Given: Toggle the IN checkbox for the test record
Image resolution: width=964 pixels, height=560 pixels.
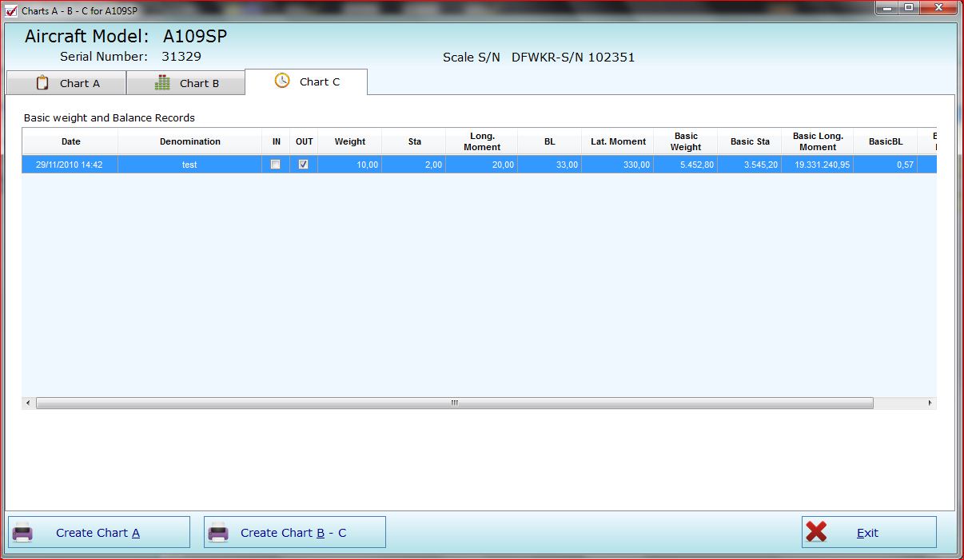Looking at the screenshot, I should click(x=276, y=165).
